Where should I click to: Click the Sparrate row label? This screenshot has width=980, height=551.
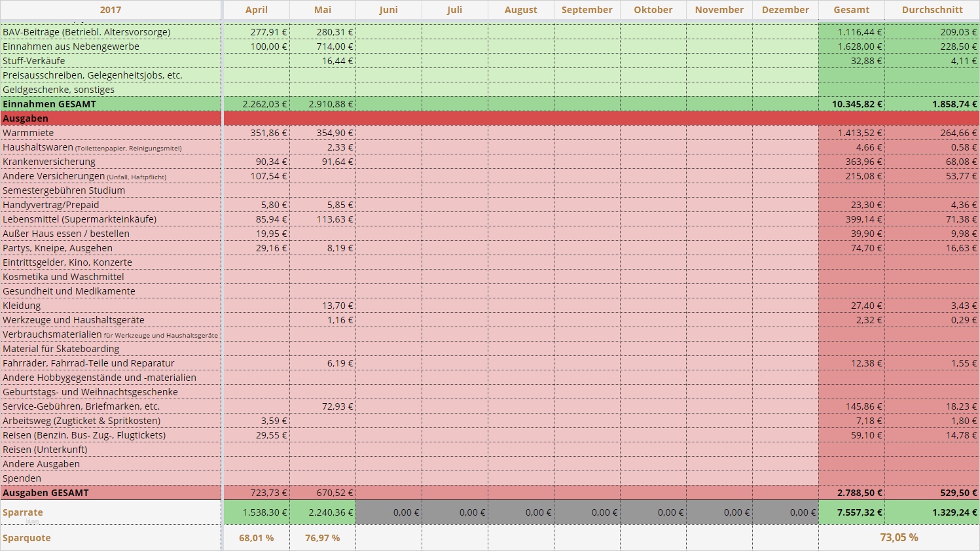pos(23,512)
